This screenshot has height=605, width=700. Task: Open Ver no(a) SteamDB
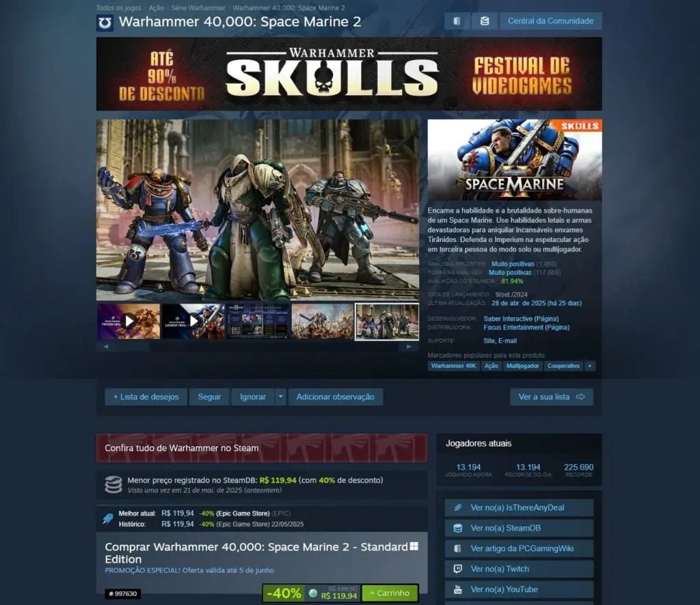519,528
